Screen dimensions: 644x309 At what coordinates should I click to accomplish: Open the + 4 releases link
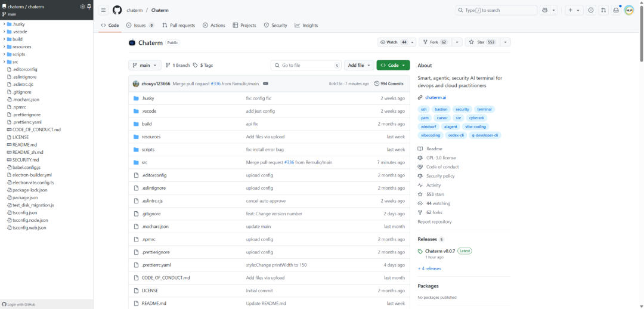429,268
